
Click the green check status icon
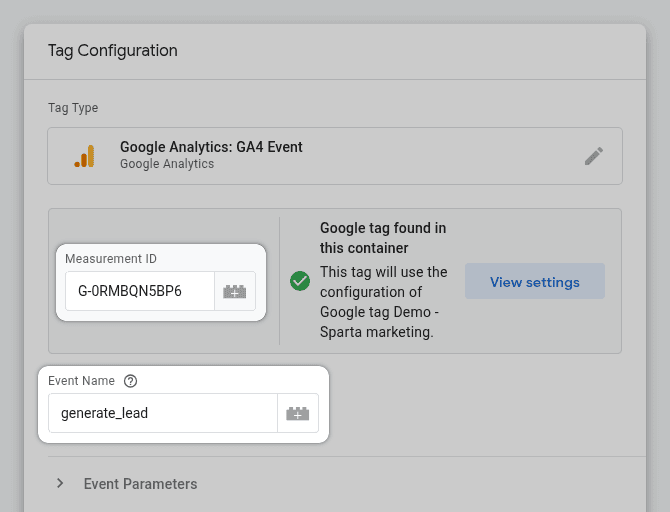(300, 281)
